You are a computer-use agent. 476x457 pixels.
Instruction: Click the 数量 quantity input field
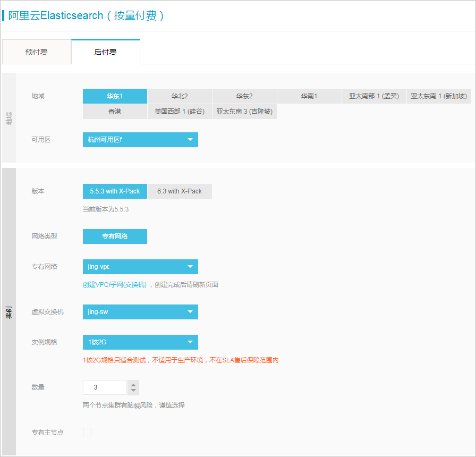tap(105, 387)
